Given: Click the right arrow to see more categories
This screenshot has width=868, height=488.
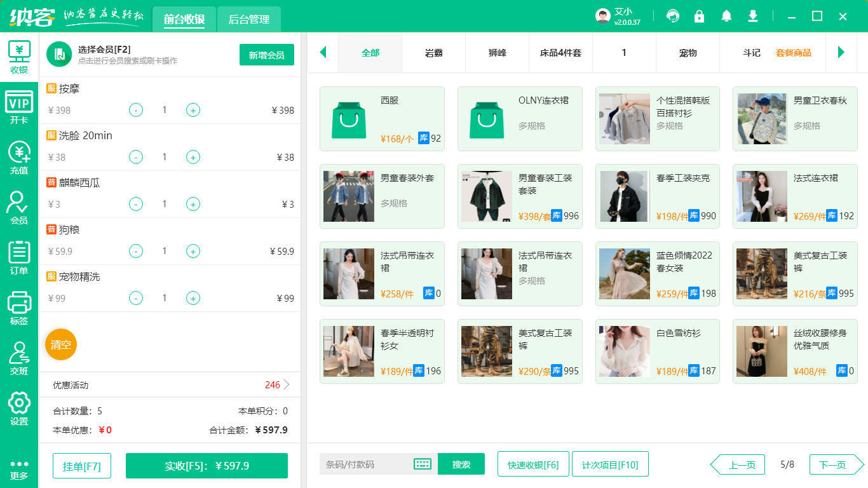Looking at the screenshot, I should [x=842, y=53].
